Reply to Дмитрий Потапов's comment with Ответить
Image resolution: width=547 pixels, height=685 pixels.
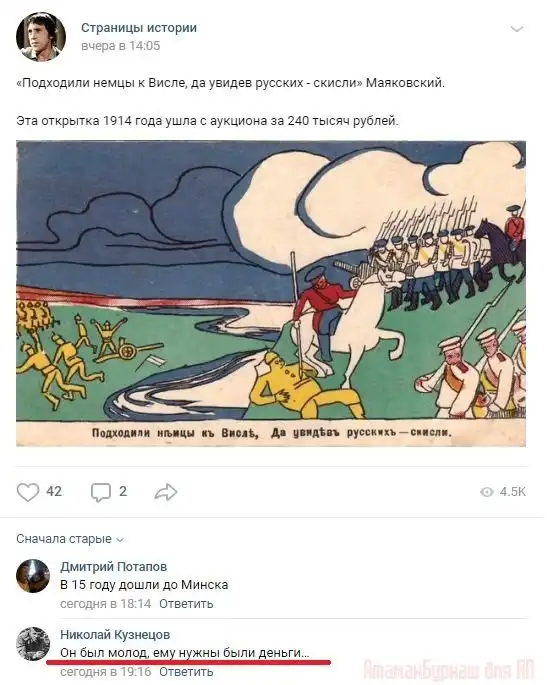[186, 604]
